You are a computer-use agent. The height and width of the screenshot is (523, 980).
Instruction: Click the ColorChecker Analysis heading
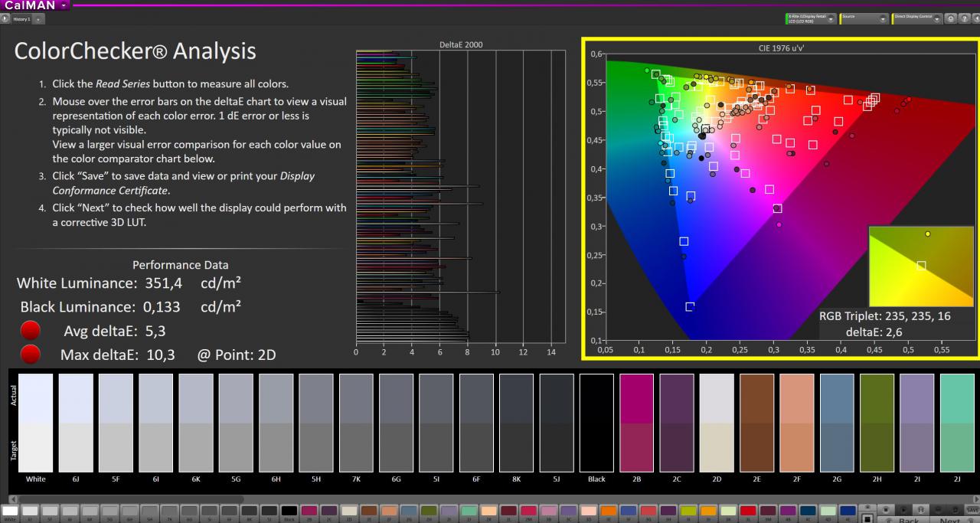click(x=135, y=51)
